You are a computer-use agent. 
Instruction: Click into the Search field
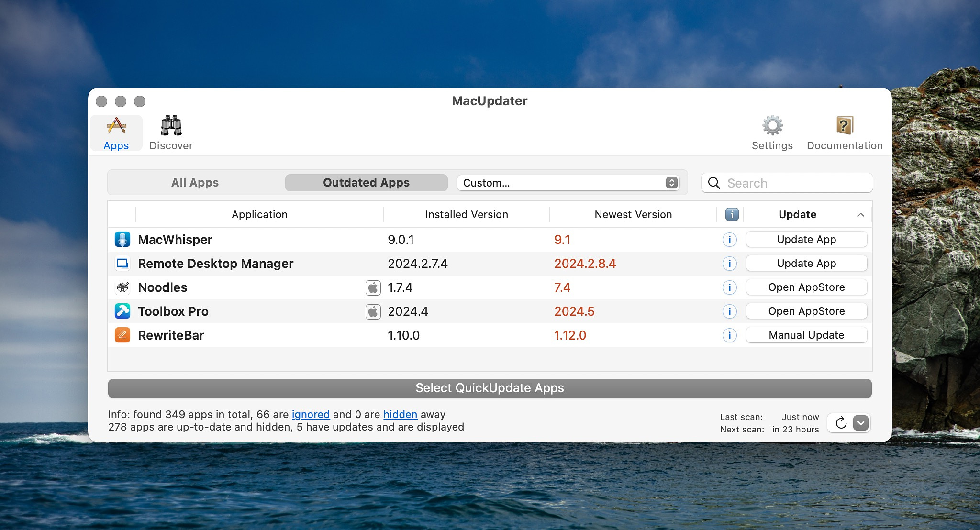click(x=787, y=183)
